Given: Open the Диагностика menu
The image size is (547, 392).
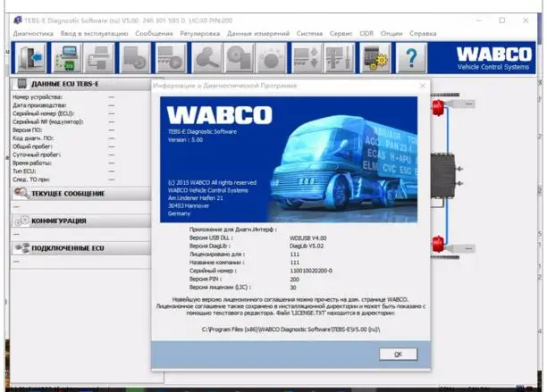Looking at the screenshot, I should (x=33, y=33).
